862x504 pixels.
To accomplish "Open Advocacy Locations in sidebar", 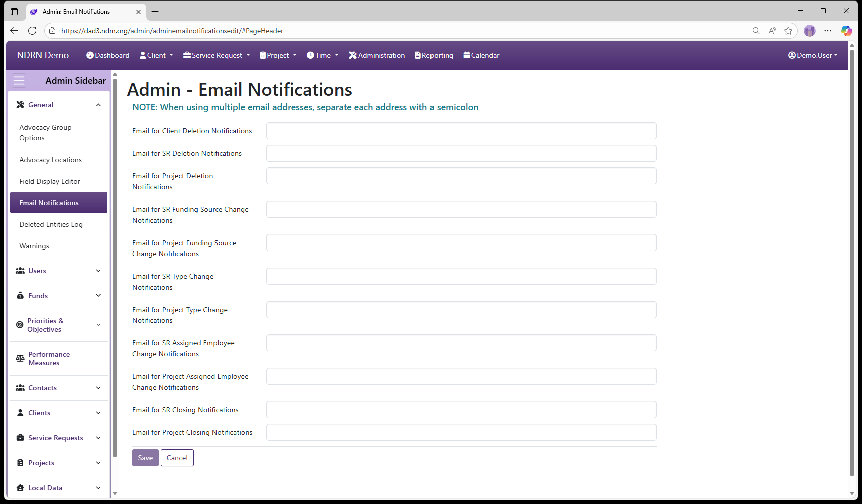I will (59, 160).
